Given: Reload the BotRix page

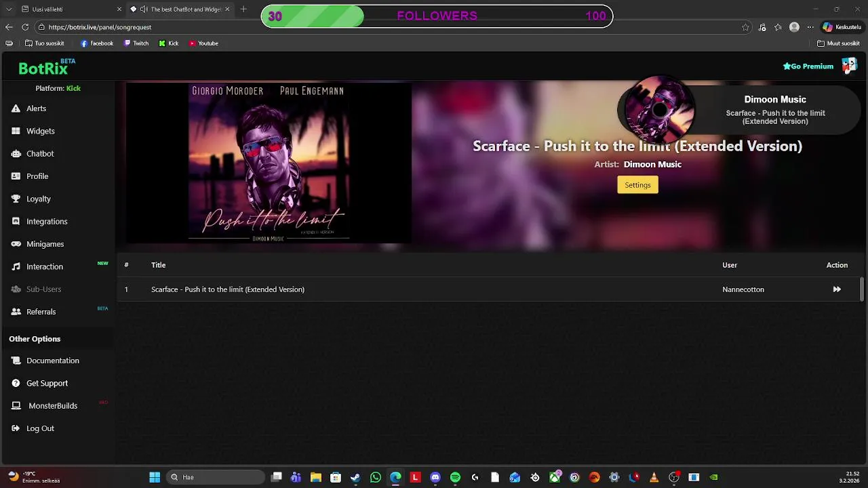Looking at the screenshot, I should pyautogui.click(x=25, y=27).
